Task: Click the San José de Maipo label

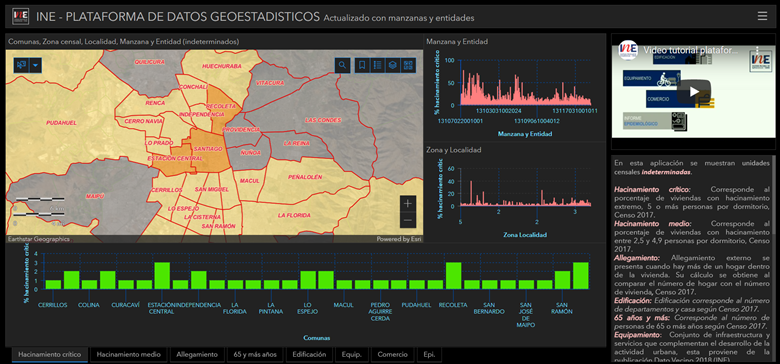Action: tap(526, 315)
